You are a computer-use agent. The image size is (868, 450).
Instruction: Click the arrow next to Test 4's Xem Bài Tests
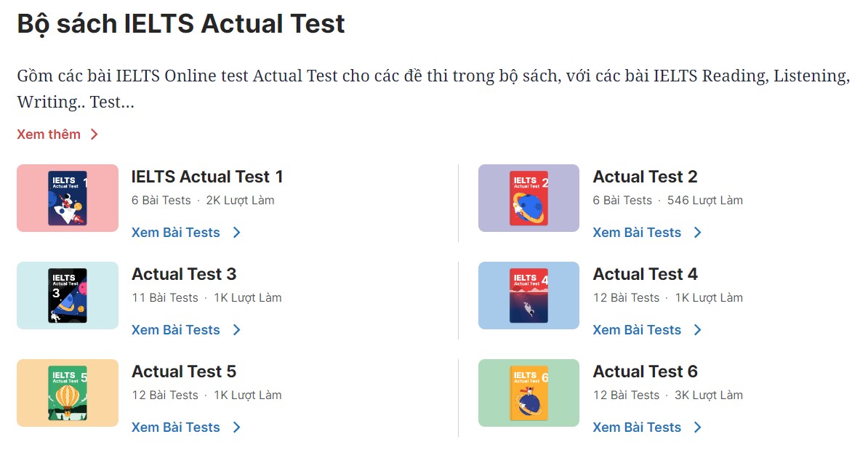pyautogui.click(x=697, y=330)
